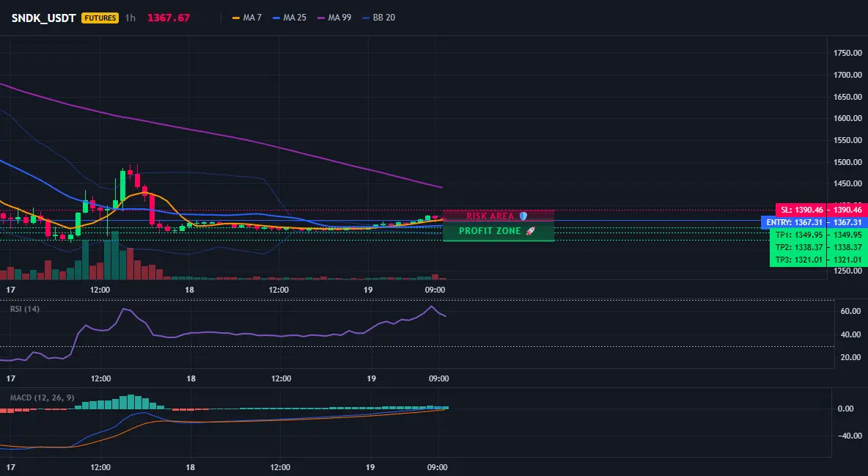This screenshot has width=868, height=476.
Task: Click 09:00 on the MACD panel time axis
Action: tap(438, 467)
